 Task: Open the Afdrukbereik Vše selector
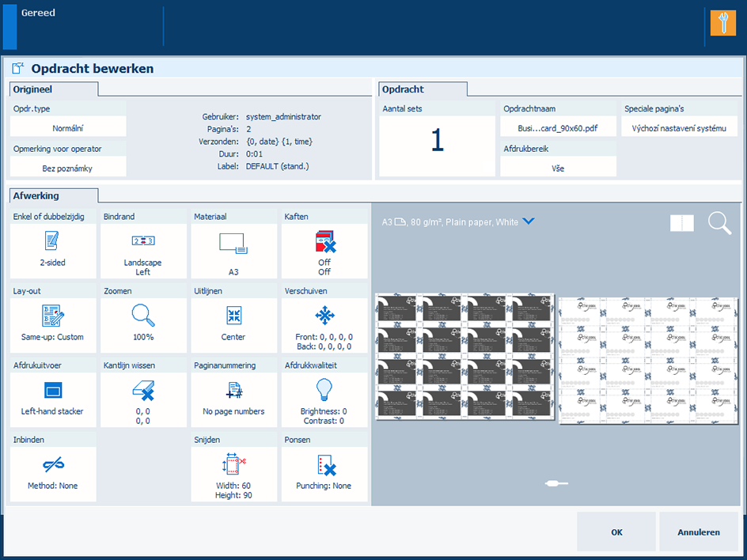[558, 168]
